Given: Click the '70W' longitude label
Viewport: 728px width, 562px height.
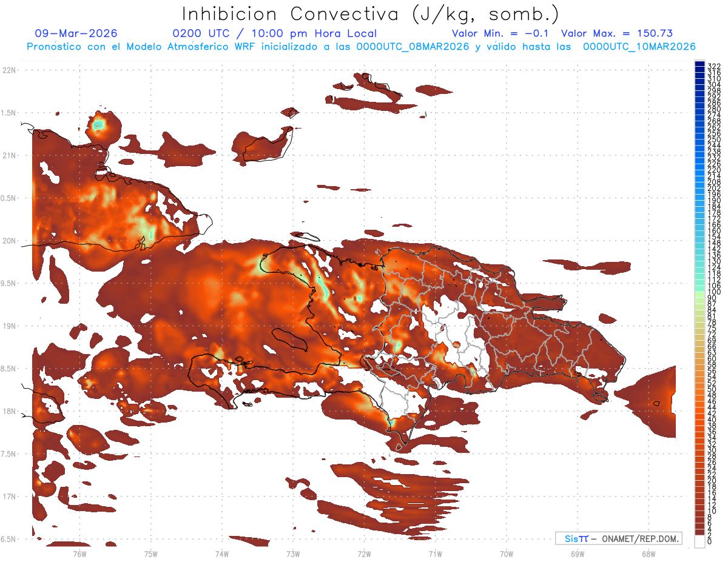Looking at the screenshot, I should [507, 554].
